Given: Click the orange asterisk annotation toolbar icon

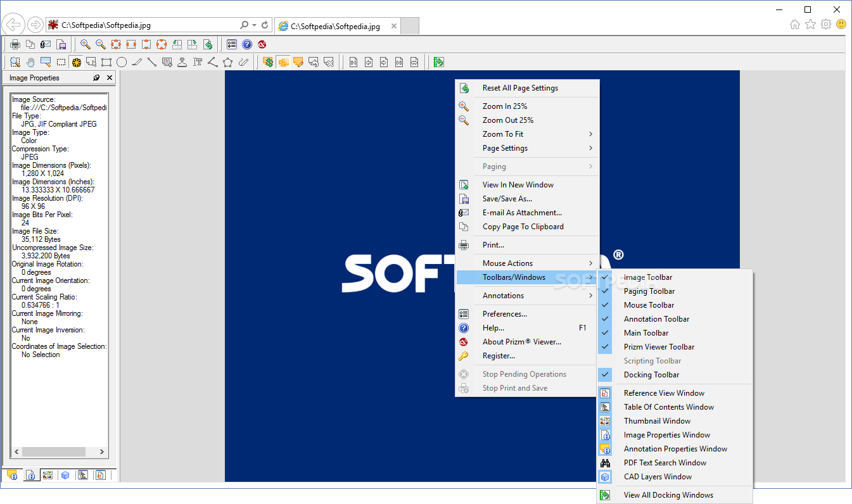Looking at the screenshot, I should [x=76, y=62].
